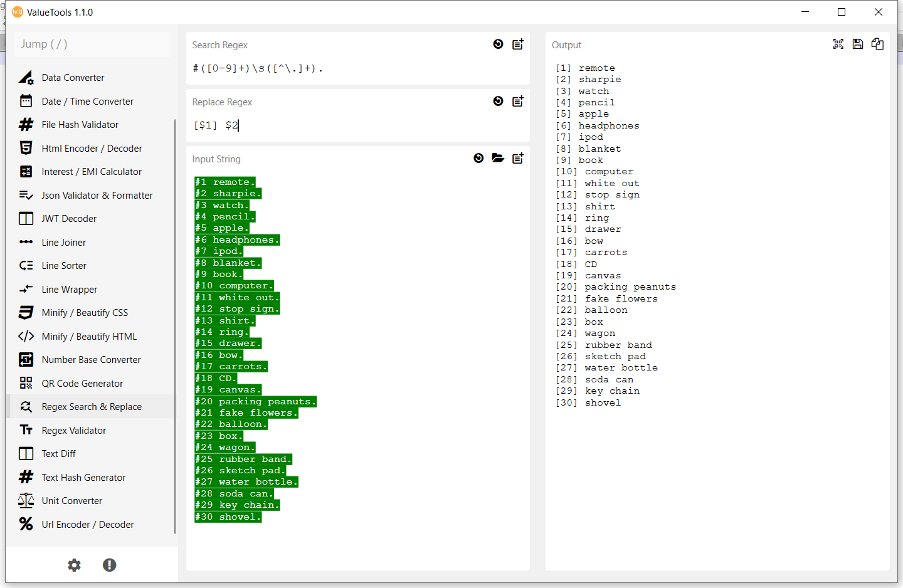
Task: Select the Date / Time Converter calendar icon
Action: click(x=26, y=101)
